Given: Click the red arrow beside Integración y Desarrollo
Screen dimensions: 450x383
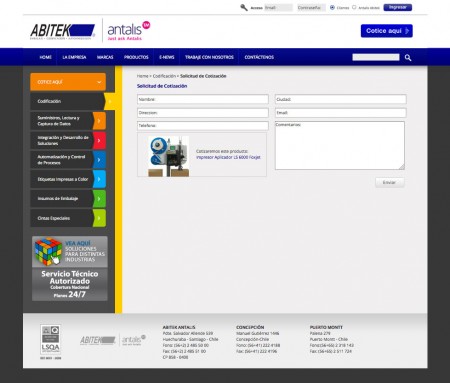Looking at the screenshot, I should pyautogui.click(x=99, y=140).
